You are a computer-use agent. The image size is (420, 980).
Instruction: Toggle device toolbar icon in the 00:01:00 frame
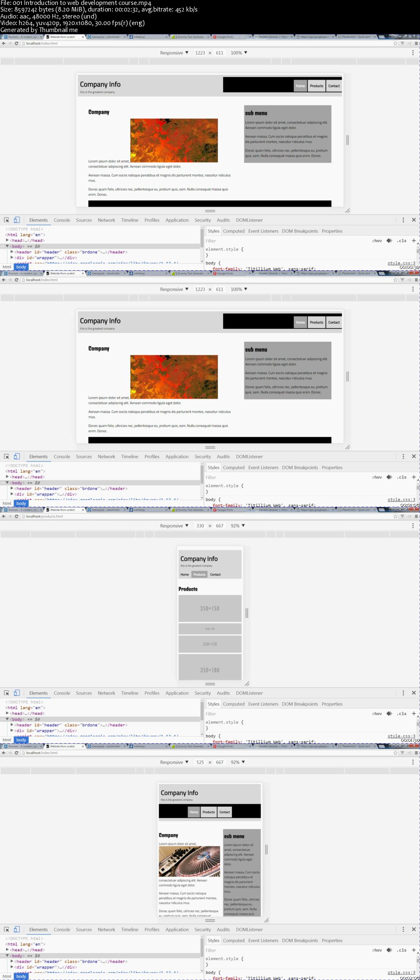click(17, 457)
